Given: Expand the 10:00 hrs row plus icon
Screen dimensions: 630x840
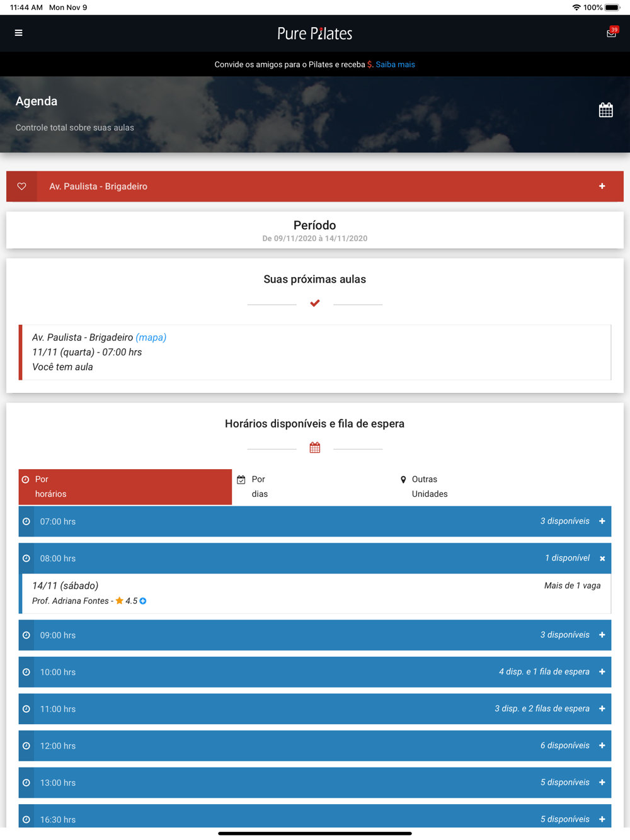Looking at the screenshot, I should (x=602, y=672).
